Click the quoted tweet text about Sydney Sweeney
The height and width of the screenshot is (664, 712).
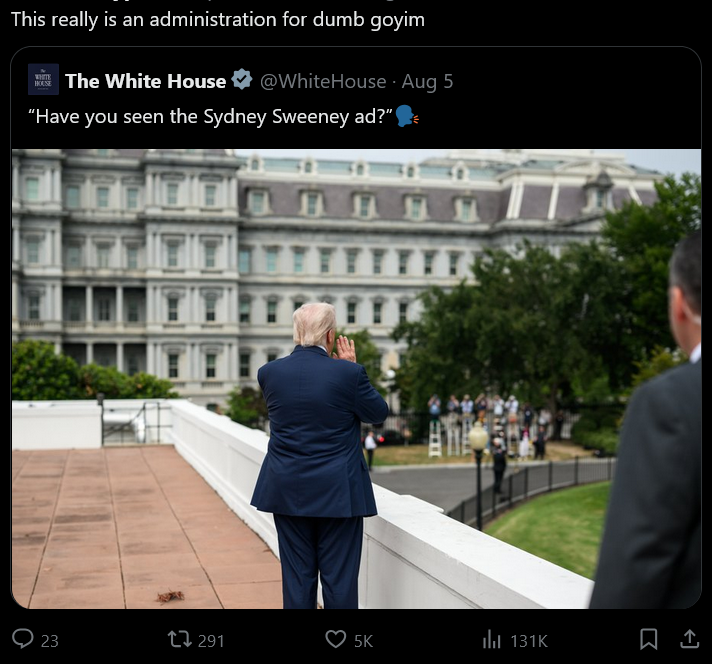click(210, 117)
